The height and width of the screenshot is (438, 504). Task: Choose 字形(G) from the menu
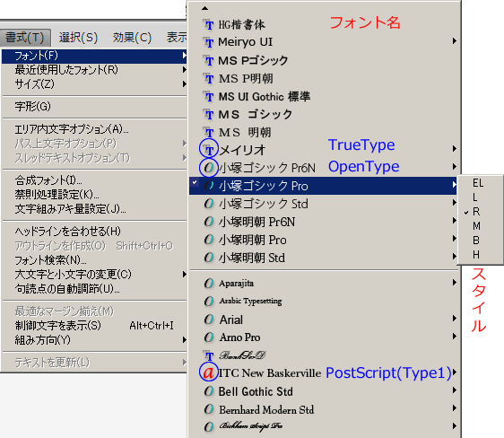(94, 107)
